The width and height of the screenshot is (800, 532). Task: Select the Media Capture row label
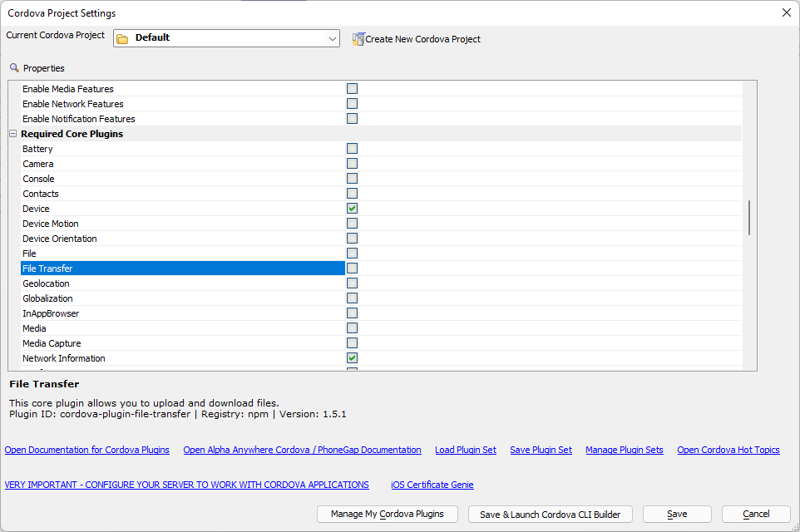click(x=52, y=343)
